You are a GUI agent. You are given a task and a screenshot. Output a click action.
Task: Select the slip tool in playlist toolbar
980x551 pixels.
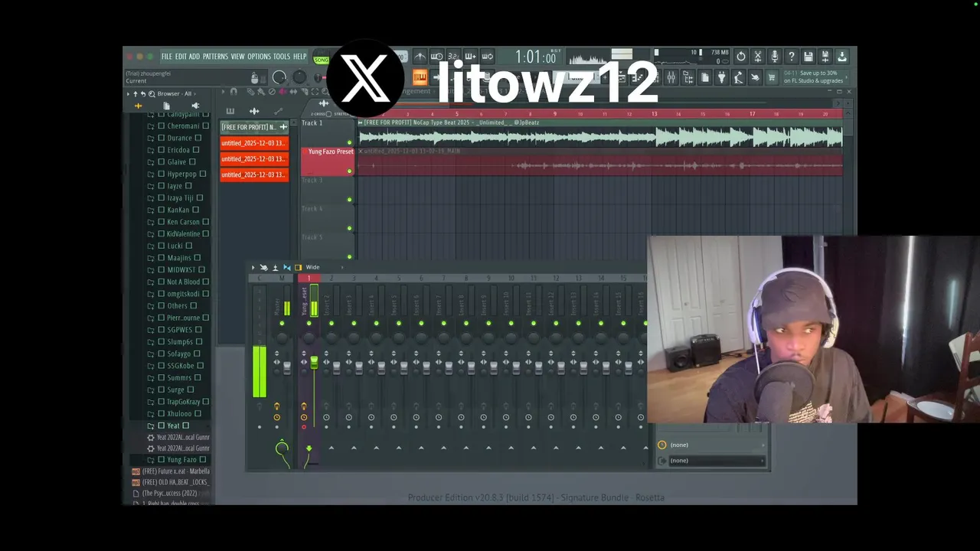(293, 92)
